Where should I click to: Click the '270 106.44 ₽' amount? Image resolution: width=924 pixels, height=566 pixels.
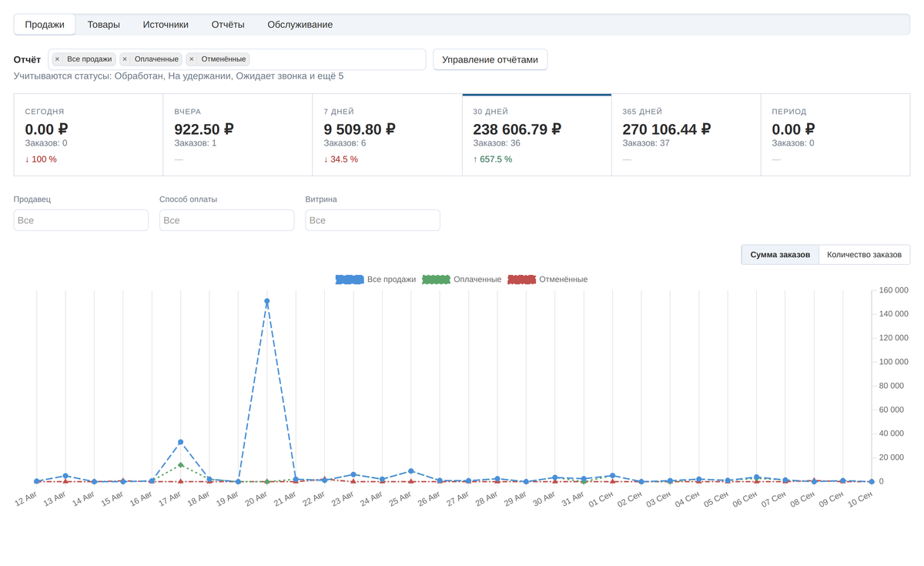tap(666, 129)
